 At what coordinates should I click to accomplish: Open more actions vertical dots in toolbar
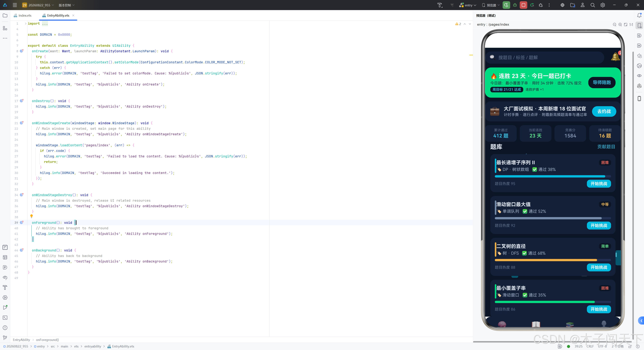tap(549, 5)
